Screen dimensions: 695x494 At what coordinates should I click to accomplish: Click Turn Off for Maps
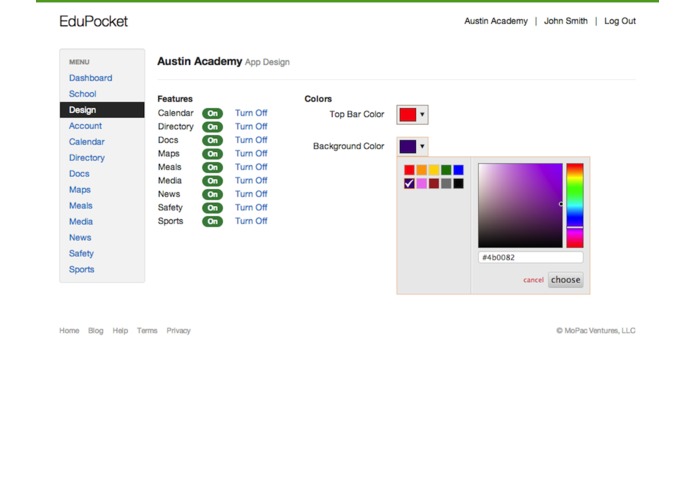tap(251, 153)
